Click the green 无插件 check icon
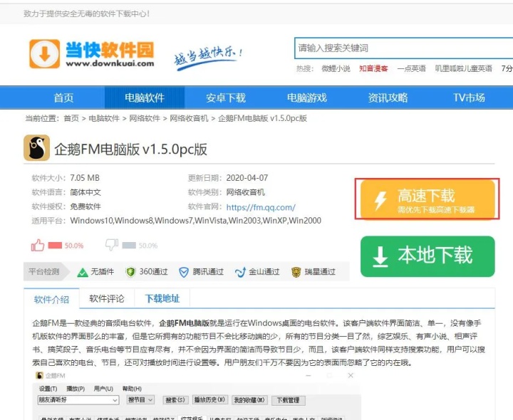 point(83,272)
